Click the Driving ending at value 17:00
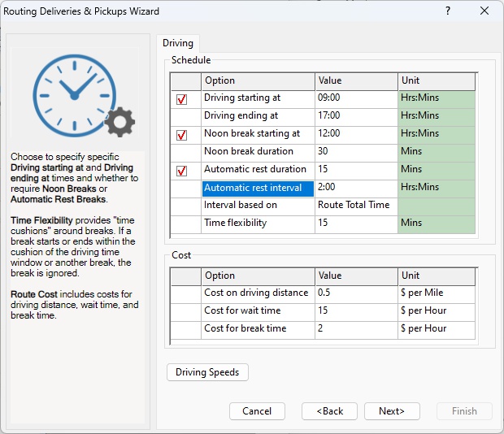The width and height of the screenshot is (504, 434). pos(355,115)
